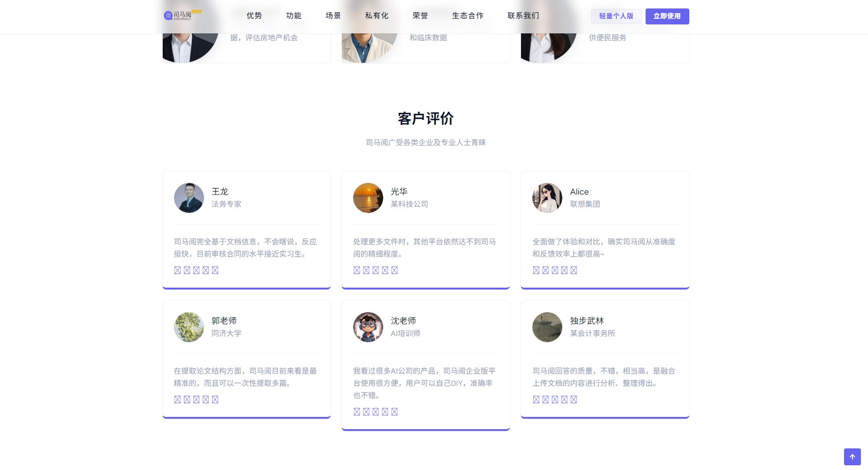Click 独步武林's avatar image

pos(547,327)
